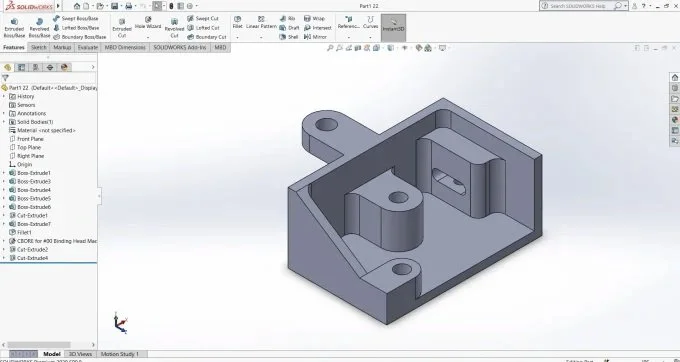Open Reference Geometry tool
Viewport: 680px width, 362px height.
[349, 23]
